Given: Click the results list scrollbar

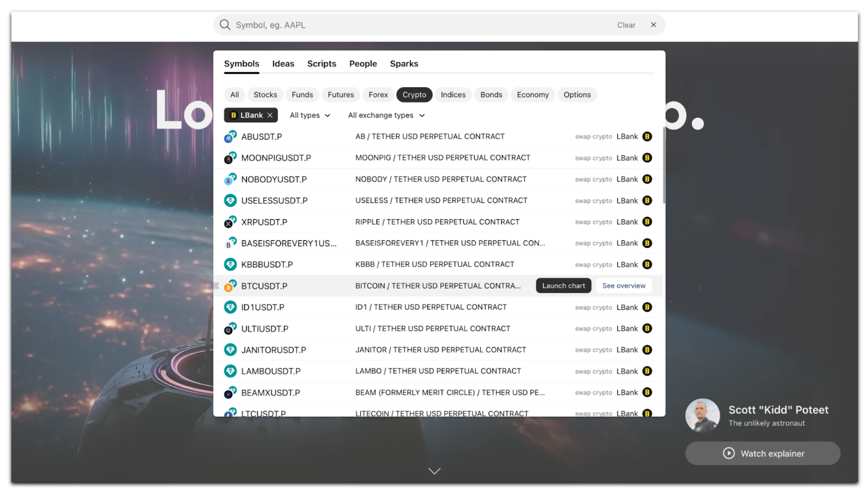Looking at the screenshot, I should point(663,165).
